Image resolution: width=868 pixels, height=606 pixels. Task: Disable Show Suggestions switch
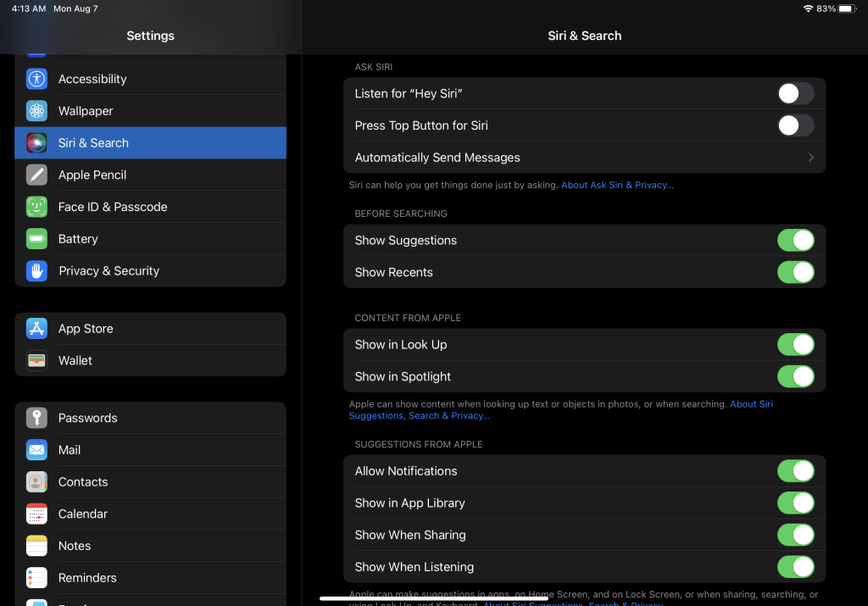(x=795, y=240)
